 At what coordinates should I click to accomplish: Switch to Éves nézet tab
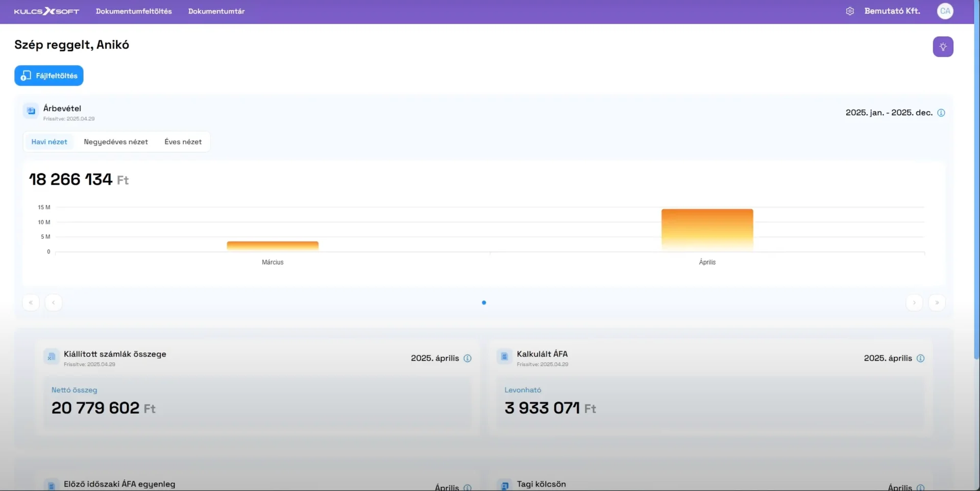[x=183, y=142]
